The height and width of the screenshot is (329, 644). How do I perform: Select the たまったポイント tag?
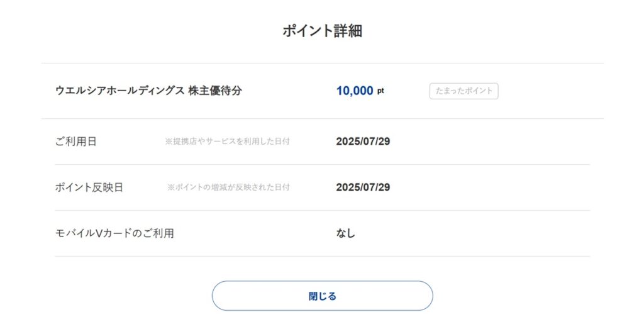tap(464, 91)
